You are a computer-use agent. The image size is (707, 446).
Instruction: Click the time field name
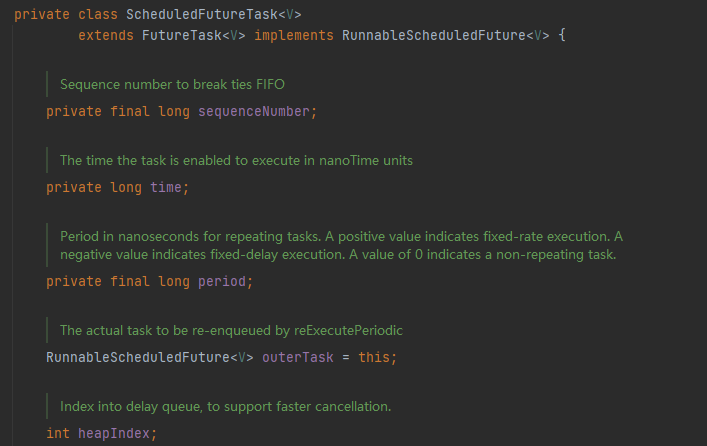(x=166, y=187)
